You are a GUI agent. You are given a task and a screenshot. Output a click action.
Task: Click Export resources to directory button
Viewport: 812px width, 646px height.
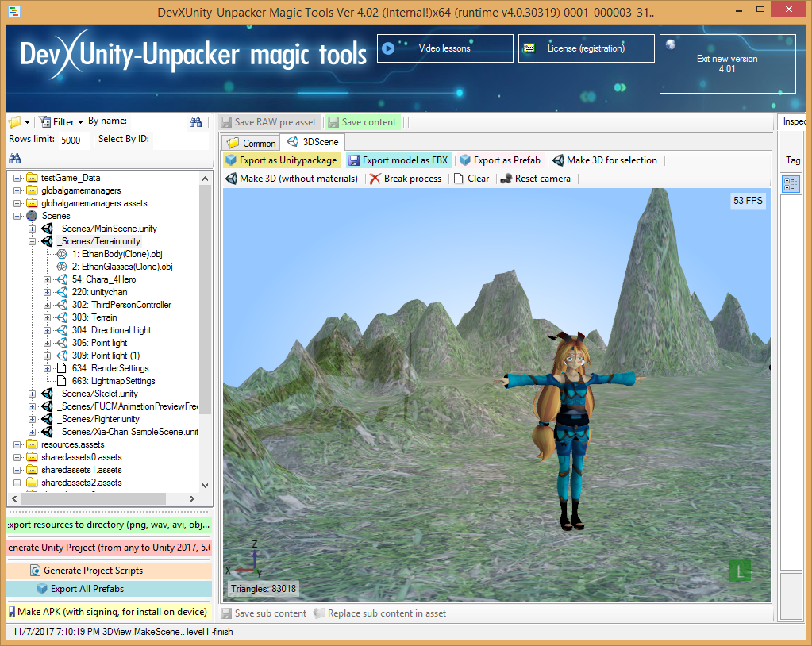click(x=110, y=525)
